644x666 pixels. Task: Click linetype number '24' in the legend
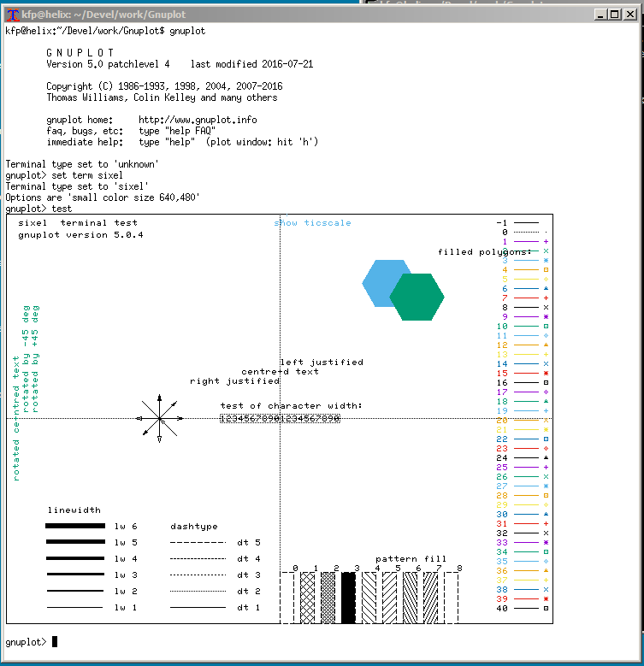[502, 458]
